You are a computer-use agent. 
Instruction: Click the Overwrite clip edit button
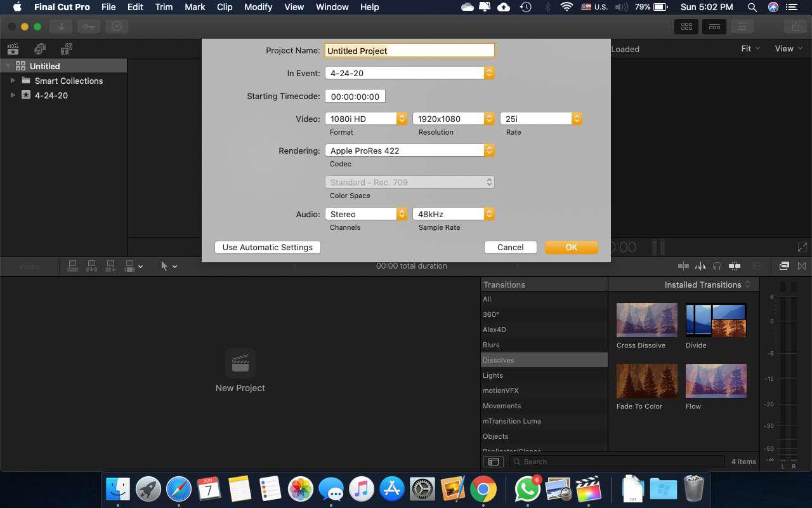(x=129, y=266)
